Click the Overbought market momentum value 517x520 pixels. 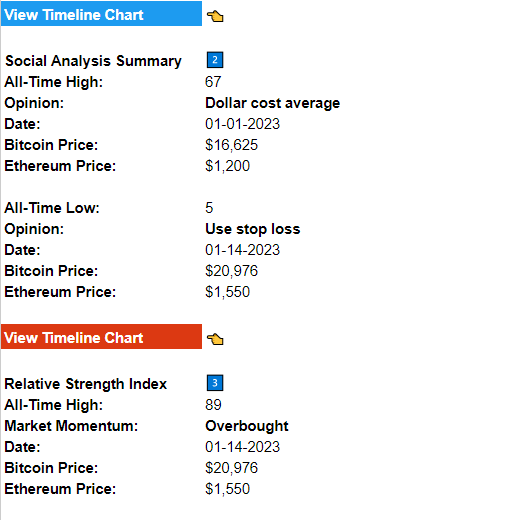click(247, 426)
